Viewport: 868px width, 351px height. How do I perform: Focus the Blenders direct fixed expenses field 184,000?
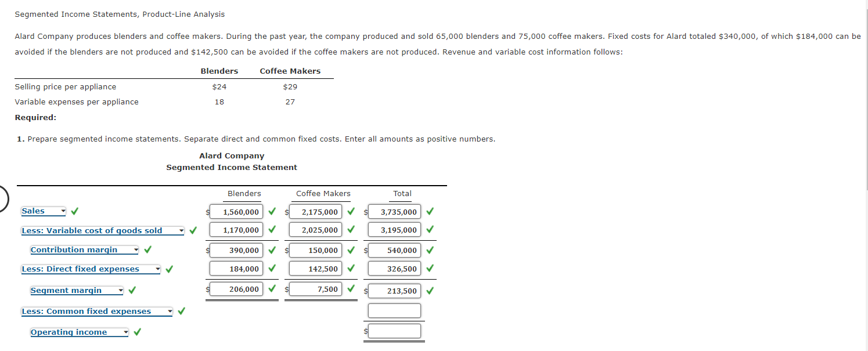point(236,269)
